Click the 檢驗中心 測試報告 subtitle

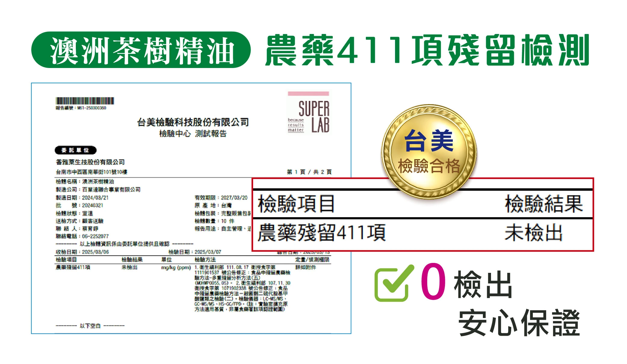point(193,134)
